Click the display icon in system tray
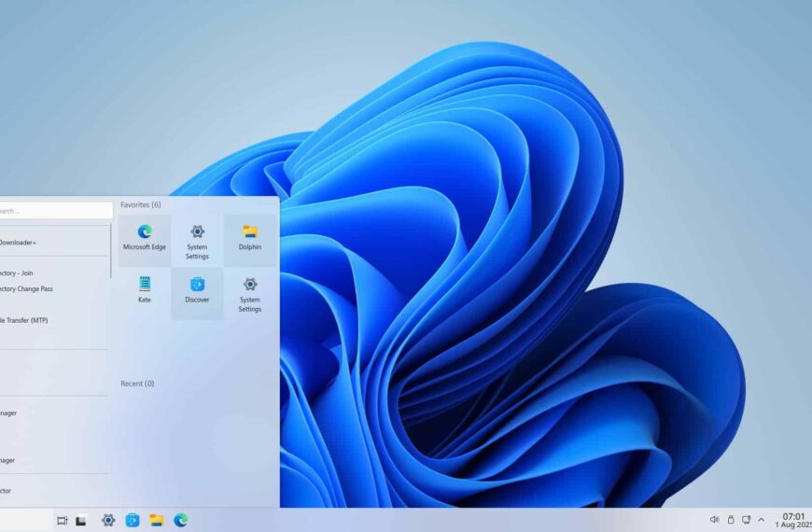The height and width of the screenshot is (532, 812). pyautogui.click(x=747, y=520)
